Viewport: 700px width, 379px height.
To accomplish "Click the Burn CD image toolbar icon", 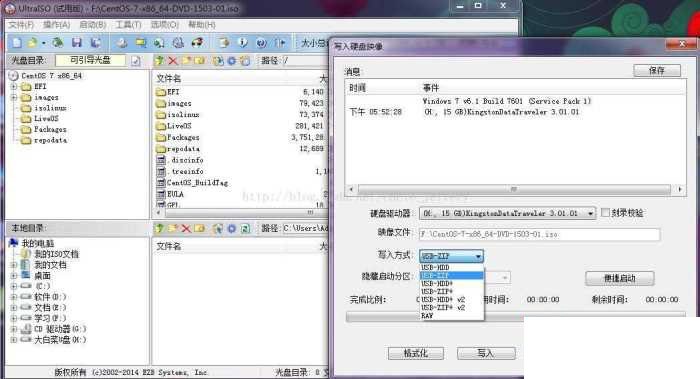I will (197, 43).
